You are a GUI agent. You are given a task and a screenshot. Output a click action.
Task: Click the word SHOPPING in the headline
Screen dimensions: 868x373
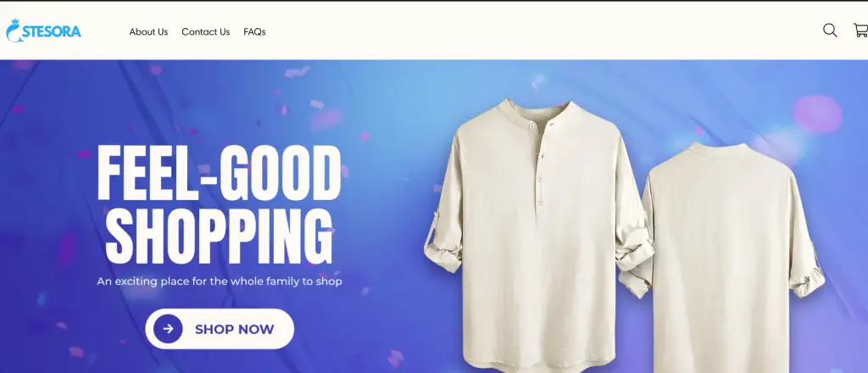(x=220, y=236)
